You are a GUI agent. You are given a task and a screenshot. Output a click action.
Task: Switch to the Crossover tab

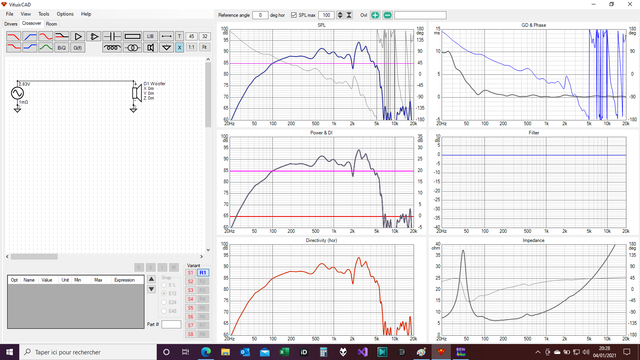coord(31,24)
